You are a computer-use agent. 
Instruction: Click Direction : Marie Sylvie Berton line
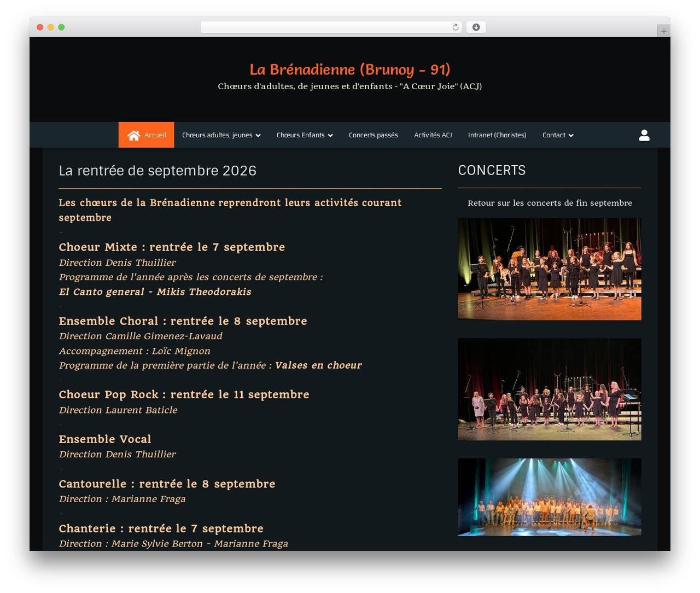click(173, 544)
